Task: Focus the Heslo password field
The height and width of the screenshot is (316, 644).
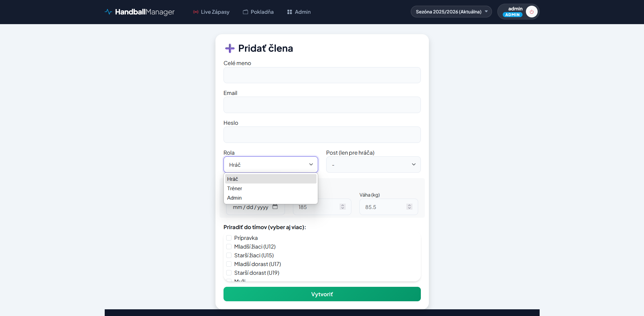Action: pyautogui.click(x=322, y=135)
